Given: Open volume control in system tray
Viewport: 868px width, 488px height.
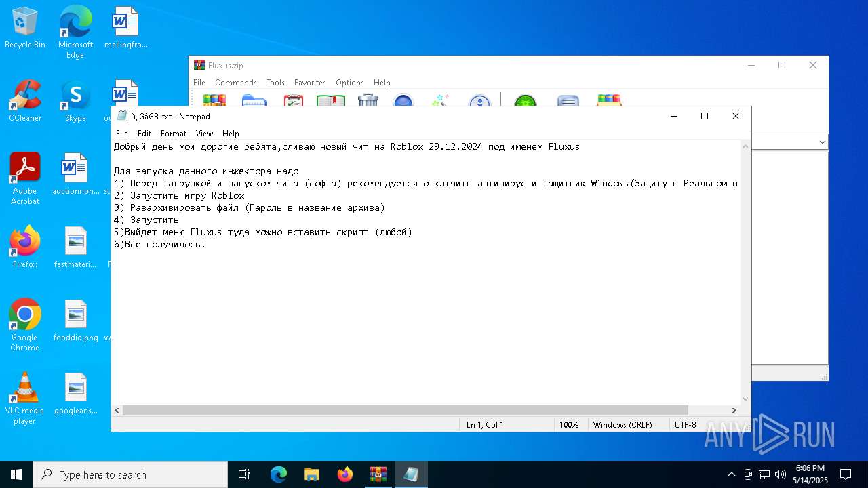Looking at the screenshot, I should pos(781,474).
